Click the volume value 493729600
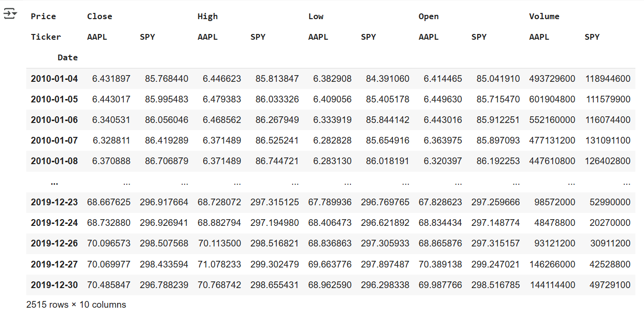 click(x=552, y=78)
